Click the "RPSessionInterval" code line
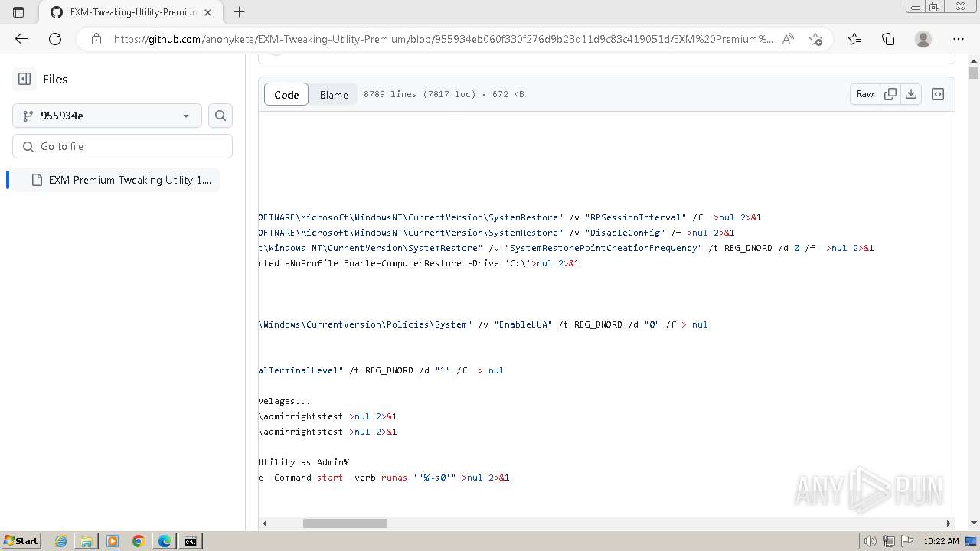Viewport: 980px width, 551px height. [x=510, y=217]
